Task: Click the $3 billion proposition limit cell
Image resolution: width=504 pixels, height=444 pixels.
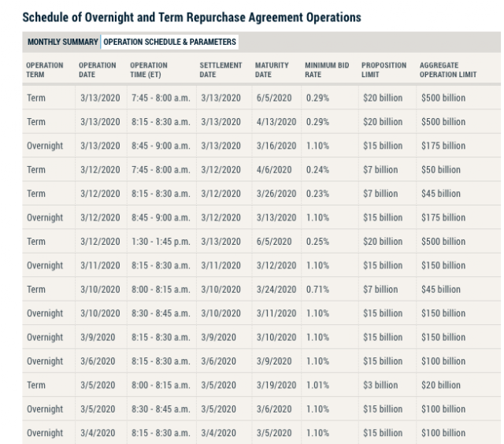Action: [380, 385]
